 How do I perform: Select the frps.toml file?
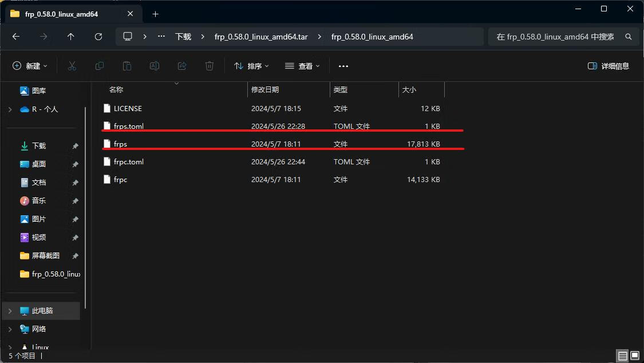(x=129, y=126)
